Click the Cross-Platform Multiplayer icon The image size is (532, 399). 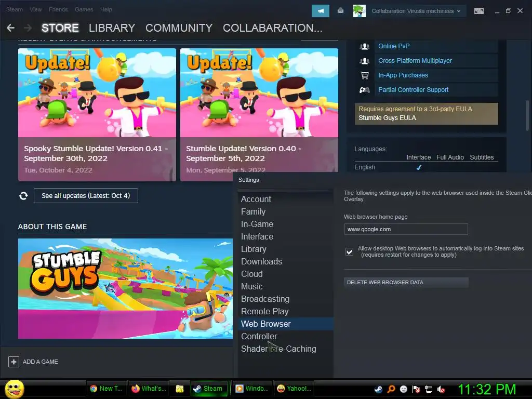tap(364, 61)
